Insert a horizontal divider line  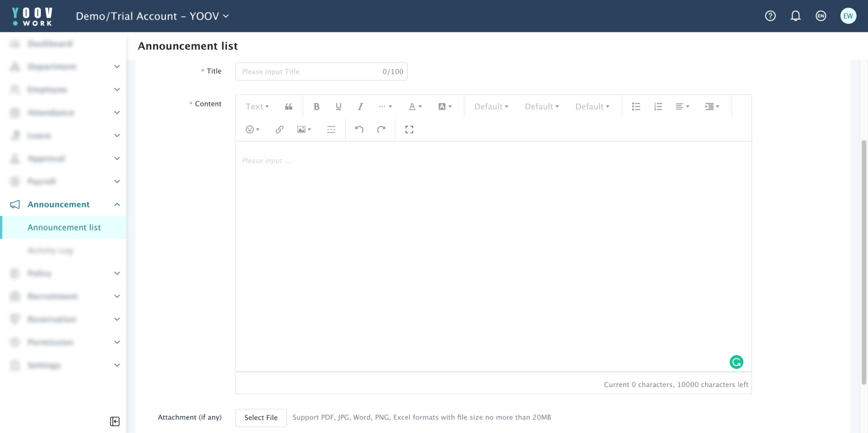tap(331, 130)
